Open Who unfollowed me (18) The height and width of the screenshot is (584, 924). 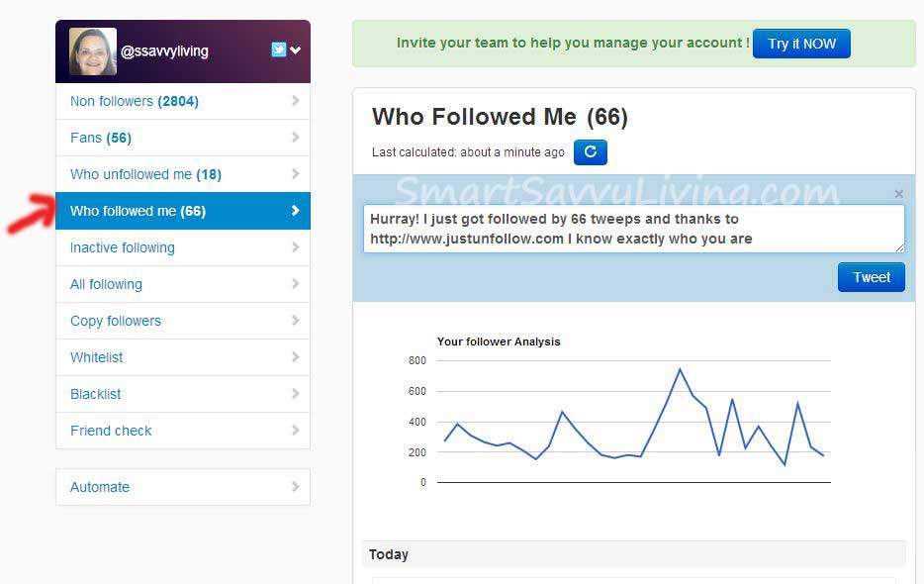[183, 174]
